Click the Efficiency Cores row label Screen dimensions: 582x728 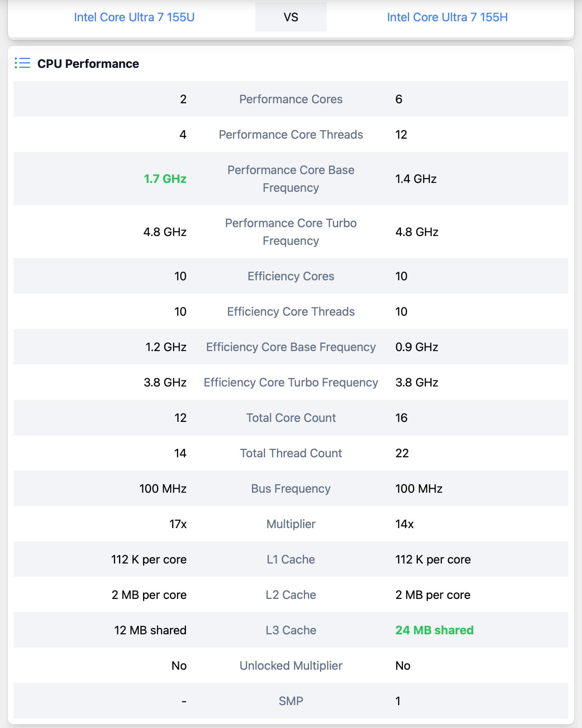coord(291,276)
